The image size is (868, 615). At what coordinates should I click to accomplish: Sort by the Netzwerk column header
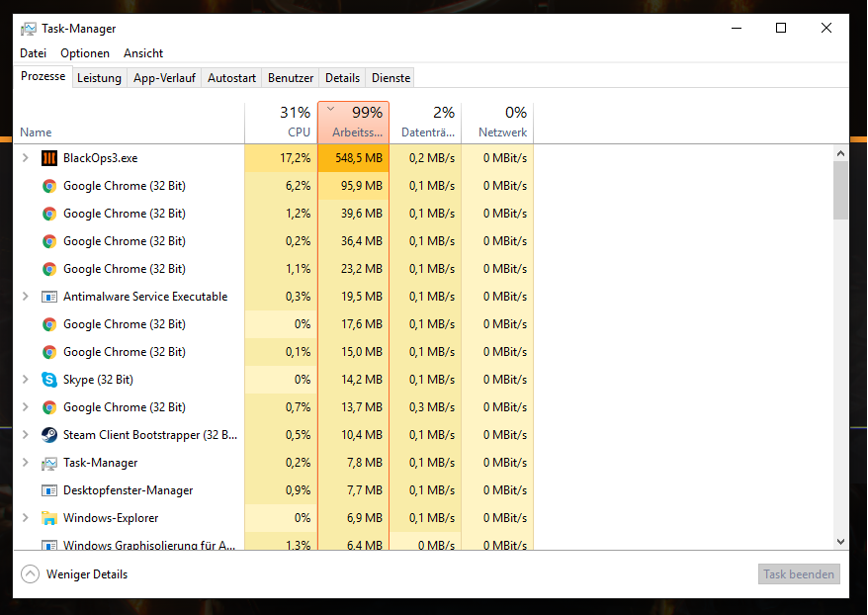(497, 123)
